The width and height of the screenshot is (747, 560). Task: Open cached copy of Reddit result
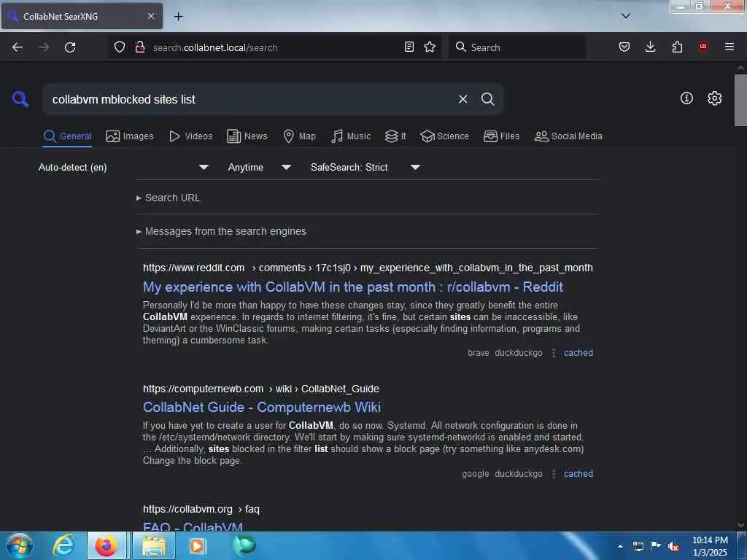pos(578,353)
